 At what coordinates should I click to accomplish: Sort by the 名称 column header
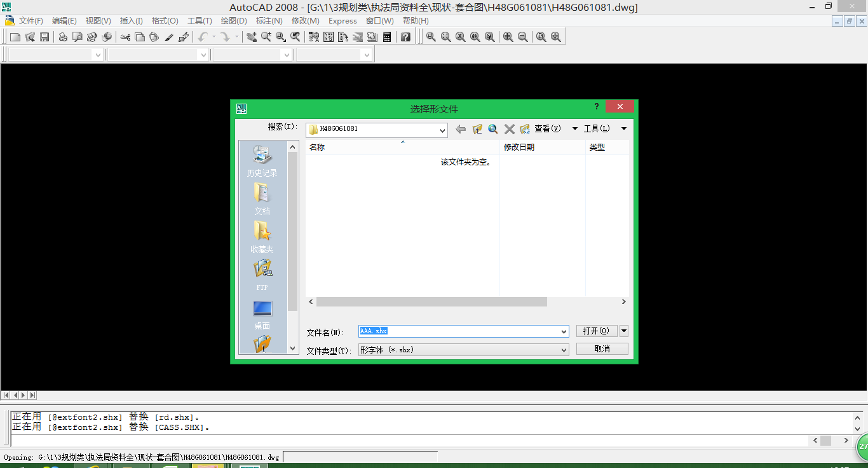coord(402,147)
